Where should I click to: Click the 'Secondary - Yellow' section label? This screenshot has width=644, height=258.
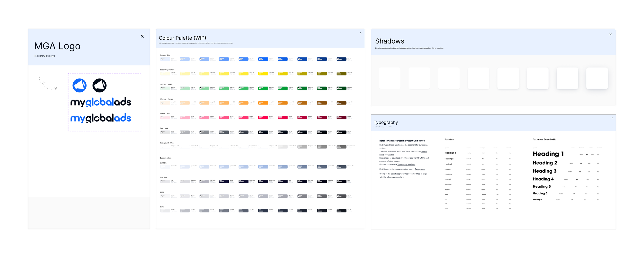click(x=167, y=70)
